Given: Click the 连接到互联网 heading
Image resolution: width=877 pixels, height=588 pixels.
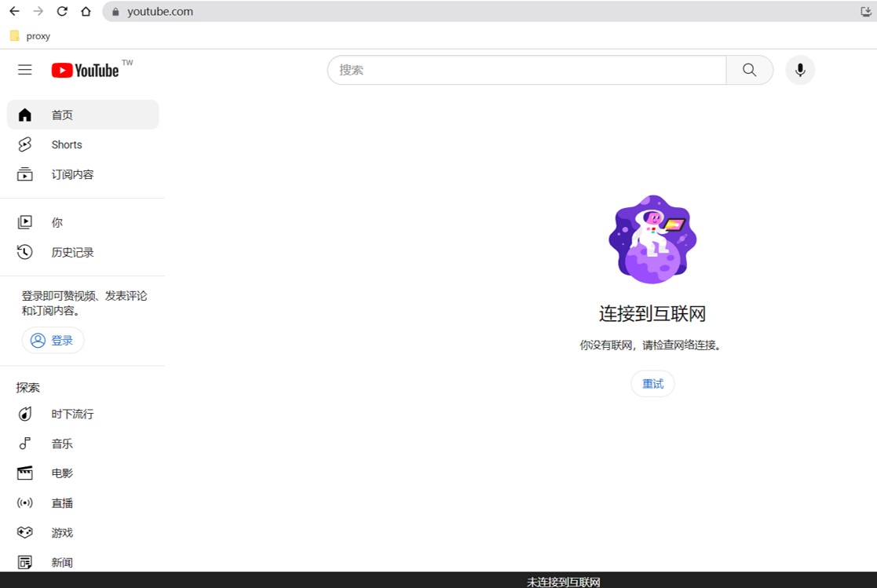Looking at the screenshot, I should click(652, 314).
